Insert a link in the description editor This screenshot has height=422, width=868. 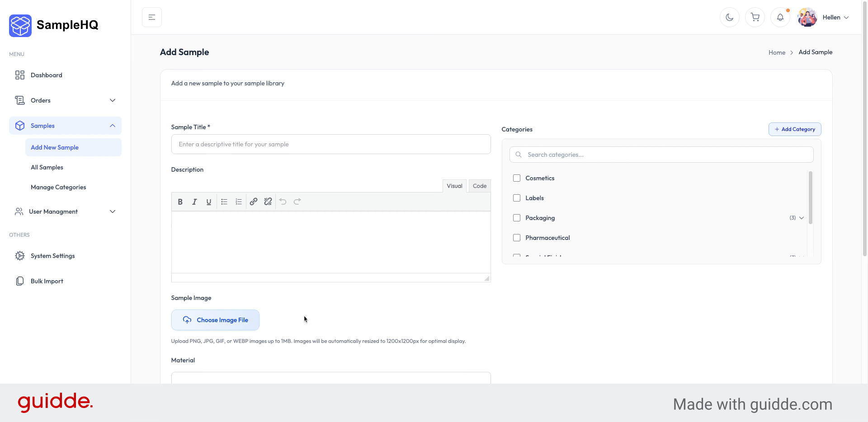tap(254, 202)
